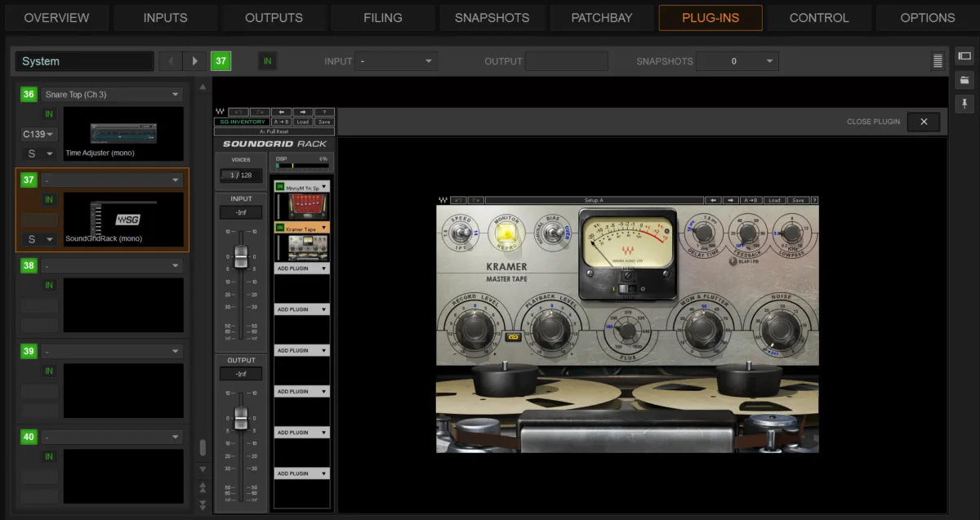Toggle IN bypass for rack 39
Viewport: 980px width, 520px height.
(x=49, y=371)
